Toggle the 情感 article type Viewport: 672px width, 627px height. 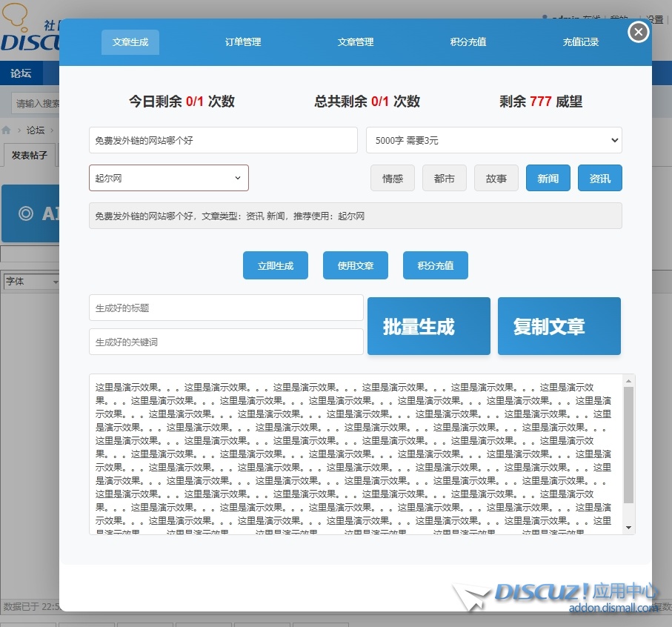point(393,178)
